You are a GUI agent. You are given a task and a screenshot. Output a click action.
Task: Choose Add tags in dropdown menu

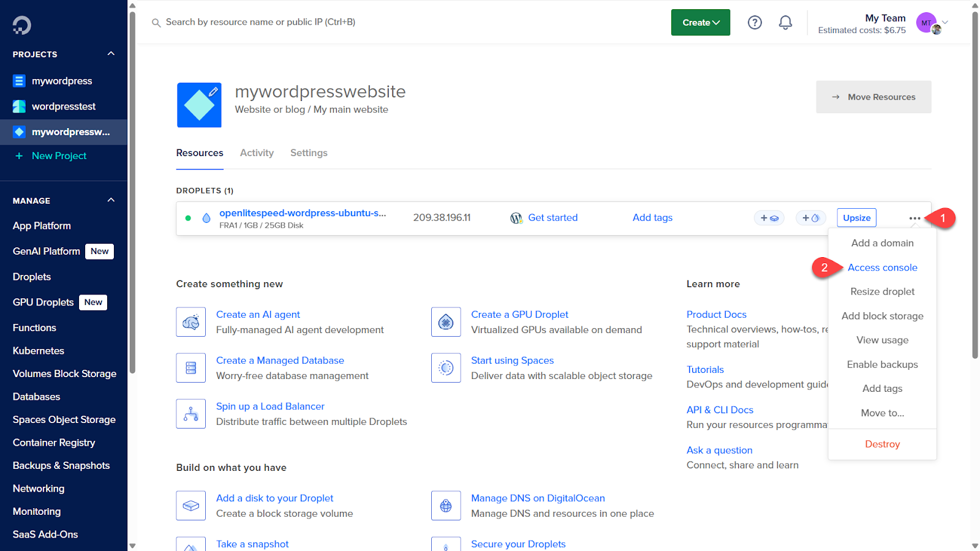pos(883,388)
